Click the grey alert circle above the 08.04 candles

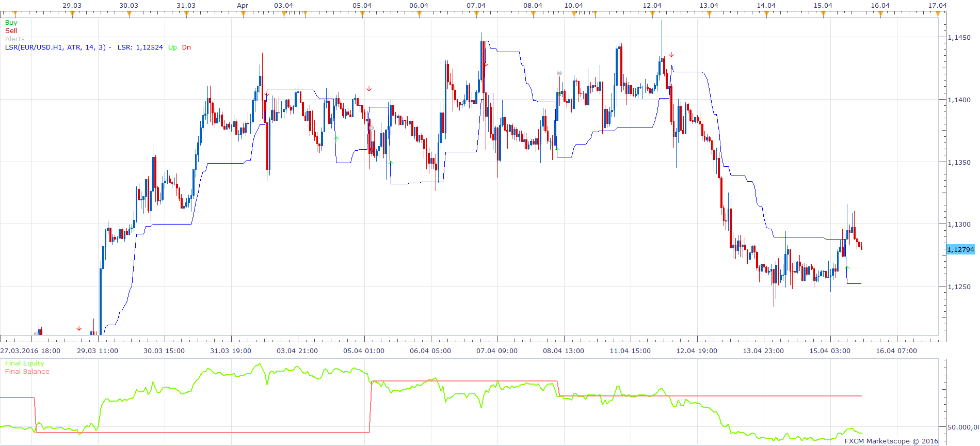(559, 73)
